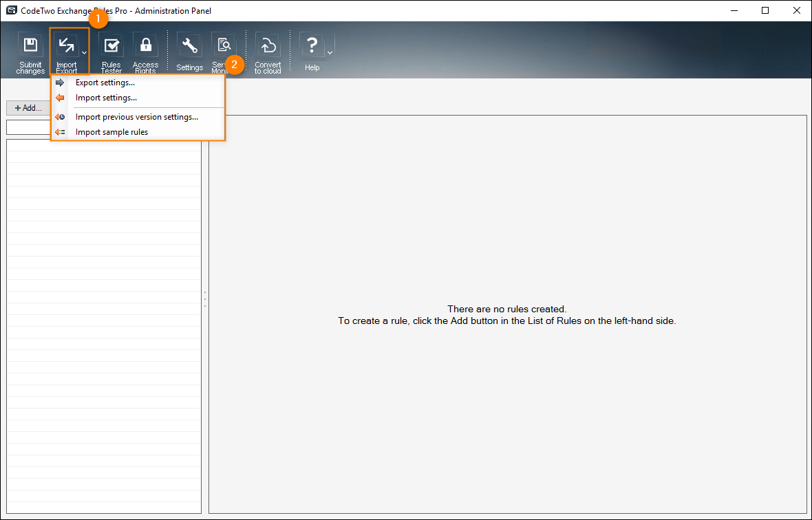Minimize the Administration Panel window
Image resolution: width=812 pixels, height=520 pixels.
[734, 10]
